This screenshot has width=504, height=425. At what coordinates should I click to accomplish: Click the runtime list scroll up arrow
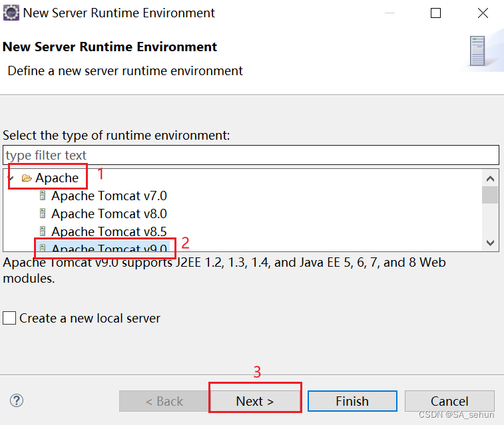(x=491, y=178)
